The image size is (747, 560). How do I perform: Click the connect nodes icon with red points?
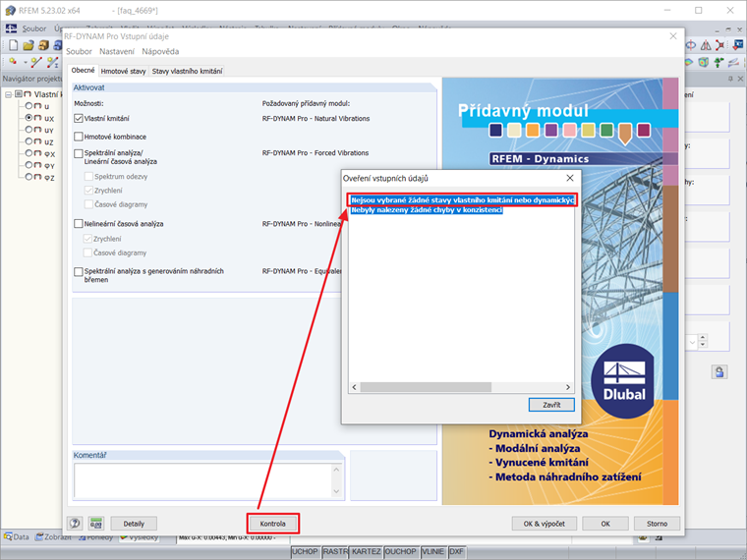720,45
